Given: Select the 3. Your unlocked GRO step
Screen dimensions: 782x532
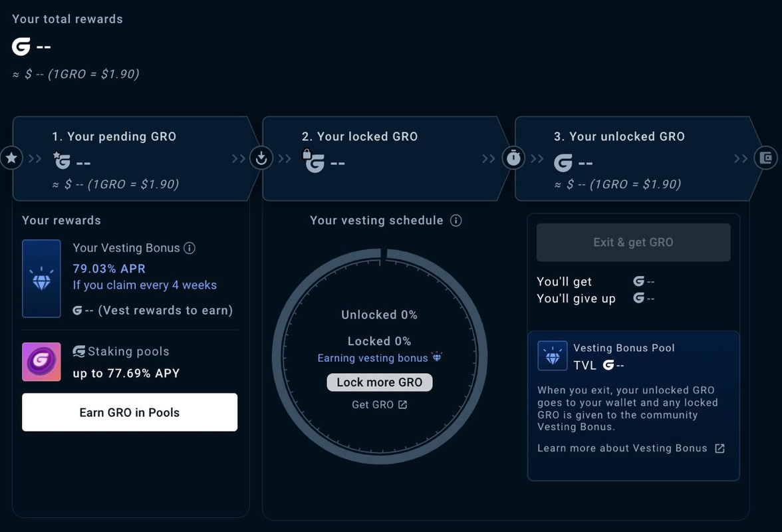Looking at the screenshot, I should point(638,158).
